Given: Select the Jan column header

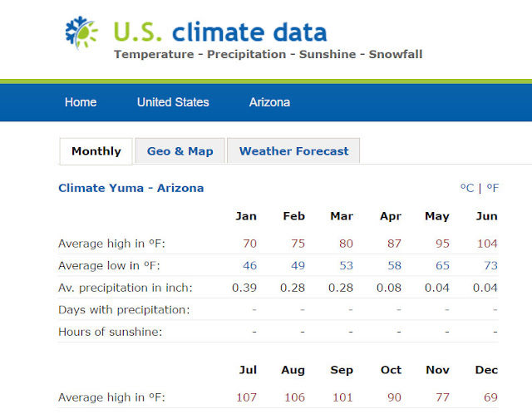Looking at the screenshot, I should pyautogui.click(x=246, y=216).
